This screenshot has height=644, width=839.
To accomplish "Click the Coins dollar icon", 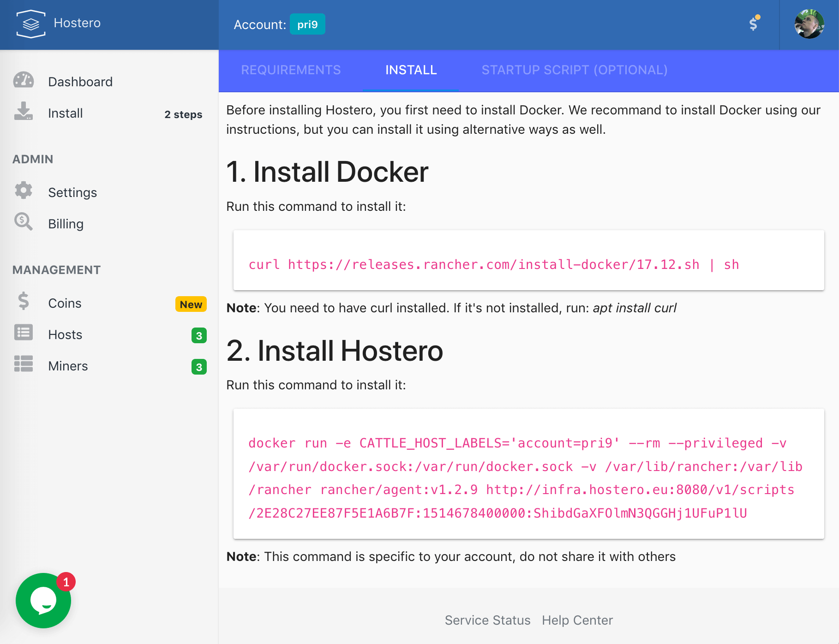I will point(24,301).
